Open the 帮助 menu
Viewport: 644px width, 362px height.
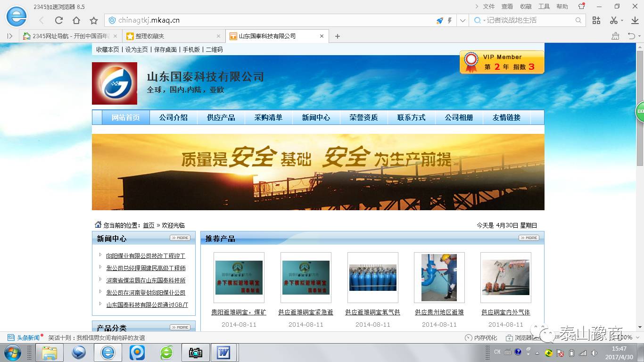pyautogui.click(x=562, y=6)
